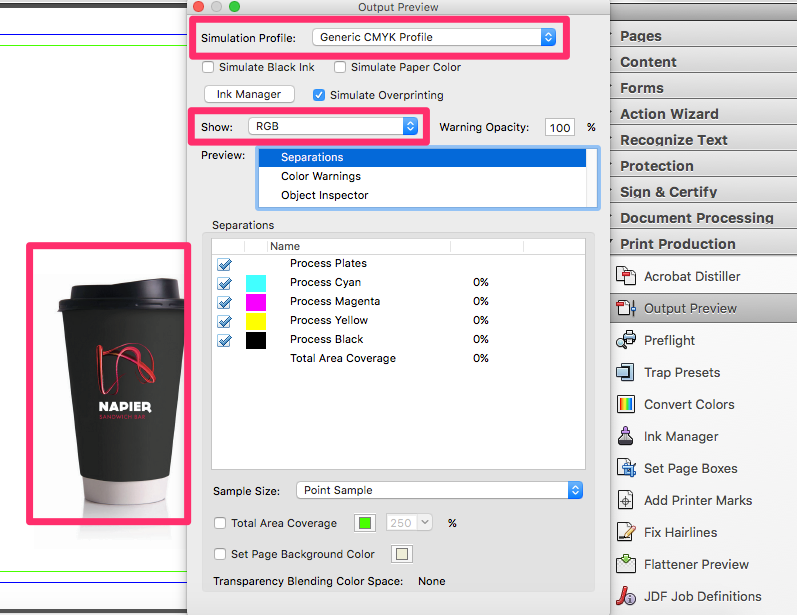
Task: Open Sample Size dropdown
Action: 439,490
